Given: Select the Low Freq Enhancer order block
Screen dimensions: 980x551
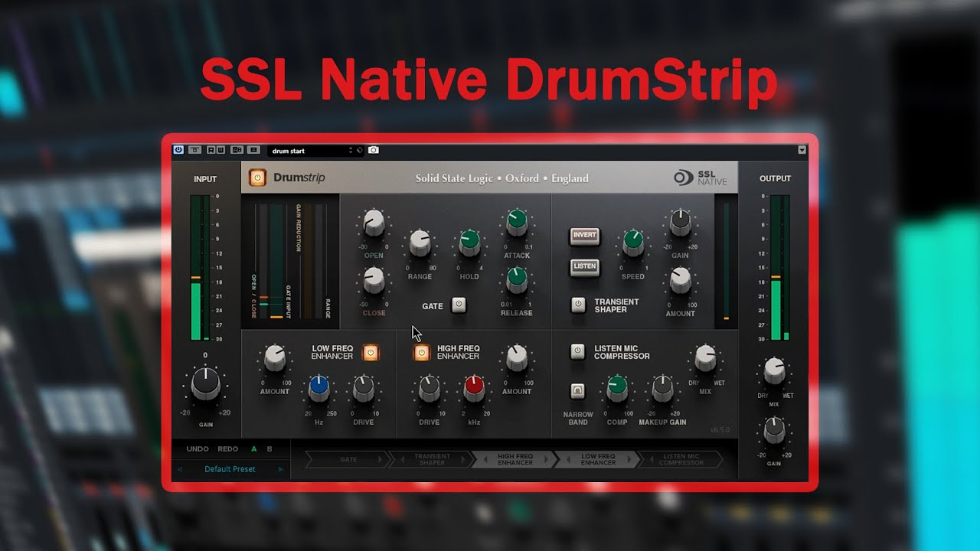Looking at the screenshot, I should (x=598, y=459).
